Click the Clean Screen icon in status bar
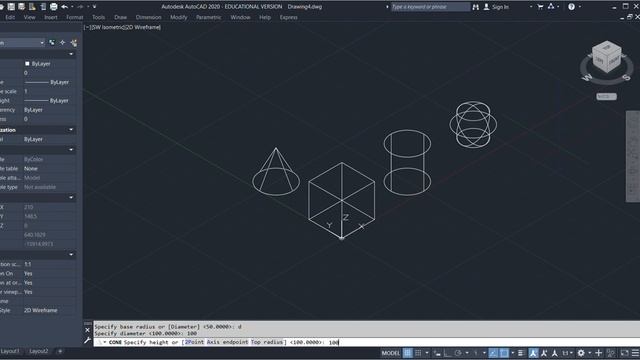Screen dimensions: 640x360 624,353
